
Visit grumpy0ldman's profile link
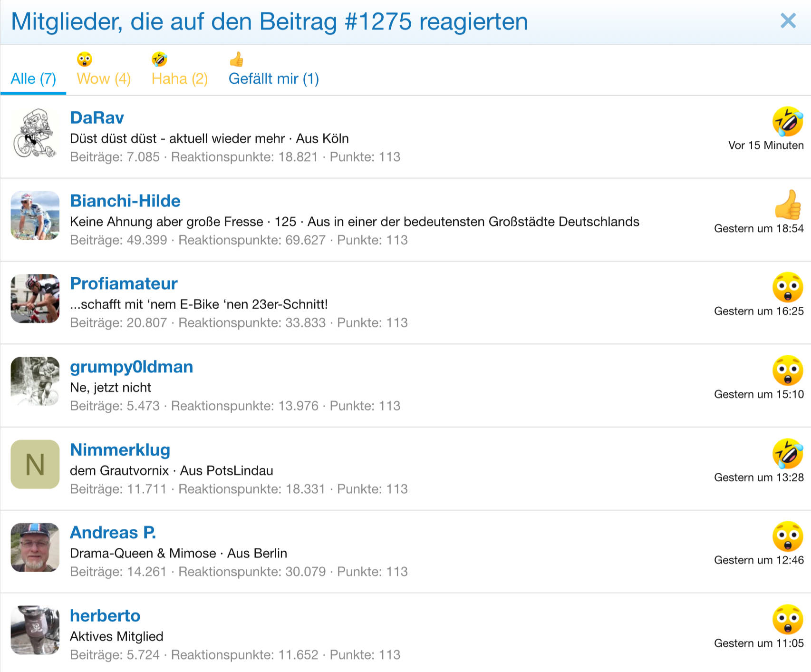131,367
